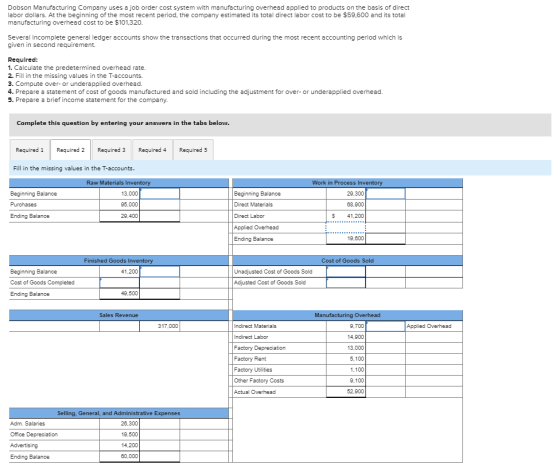
Task: Click the Raw Materials Beginning Balance credit input
Action: pyautogui.click(x=160, y=194)
